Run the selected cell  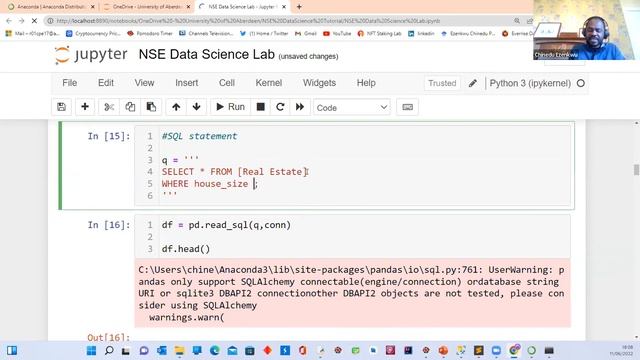[230, 107]
